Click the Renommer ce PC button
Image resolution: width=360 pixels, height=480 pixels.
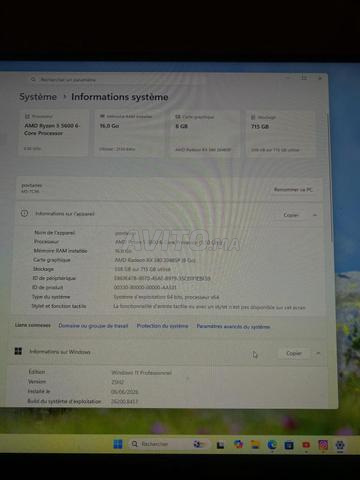click(x=293, y=190)
